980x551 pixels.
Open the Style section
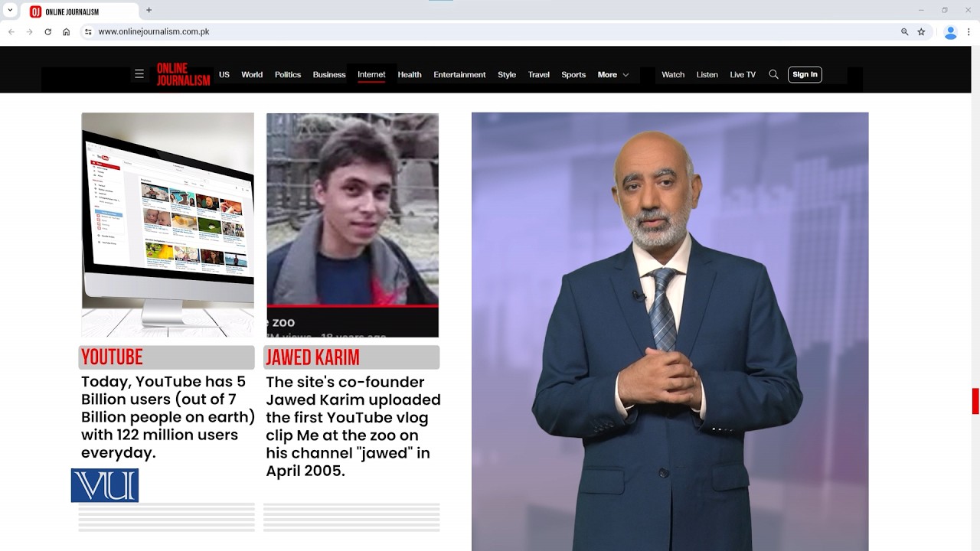(507, 74)
